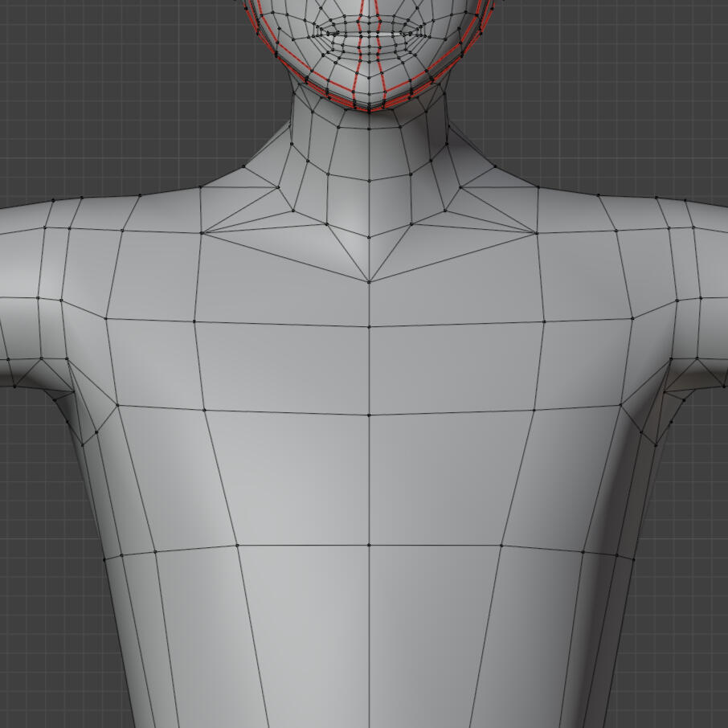The height and width of the screenshot is (728, 728).
Task: Select center vertex on upper chest edge loop
Action: [369, 327]
